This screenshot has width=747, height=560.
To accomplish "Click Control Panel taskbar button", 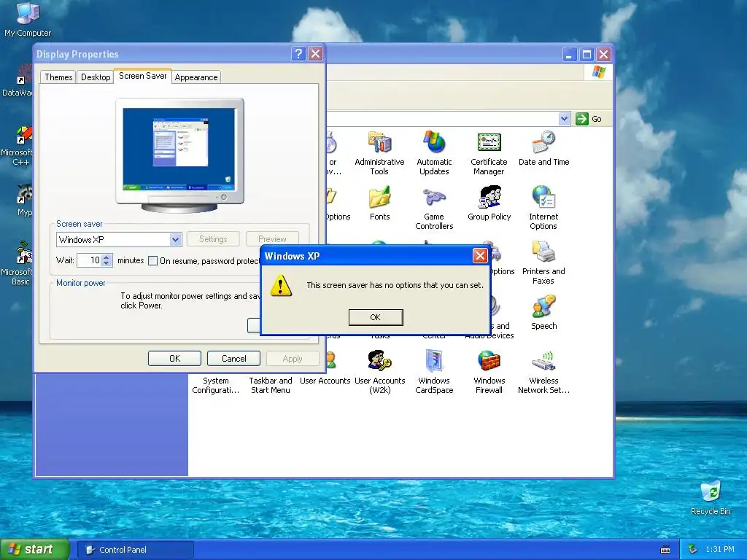I will (136, 550).
